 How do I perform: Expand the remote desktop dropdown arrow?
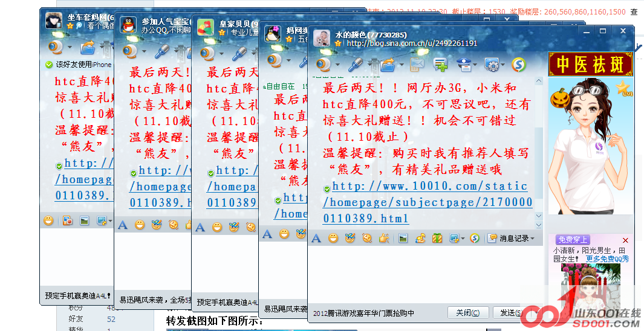click(503, 65)
